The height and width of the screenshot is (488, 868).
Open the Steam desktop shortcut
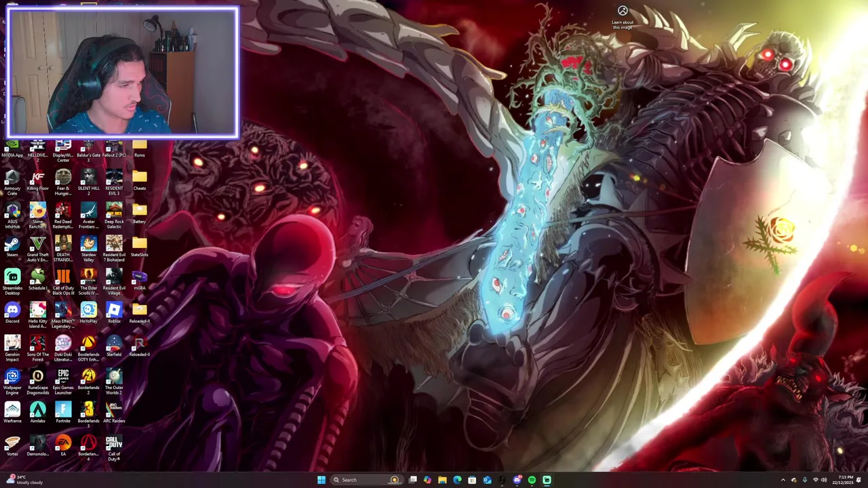(12, 246)
